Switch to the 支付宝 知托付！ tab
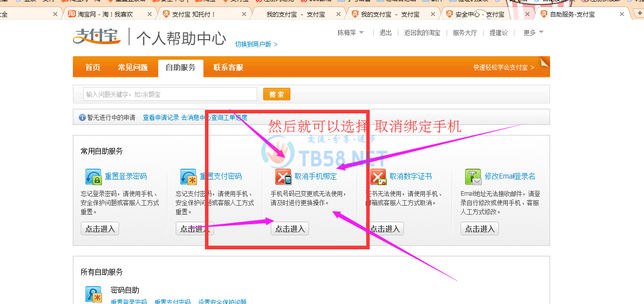 click(x=200, y=14)
